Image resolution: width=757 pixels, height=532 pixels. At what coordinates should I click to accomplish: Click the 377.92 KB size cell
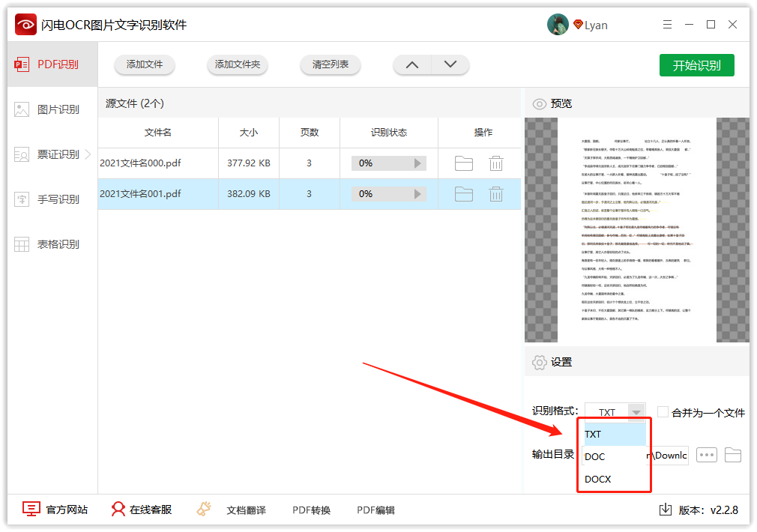249,163
